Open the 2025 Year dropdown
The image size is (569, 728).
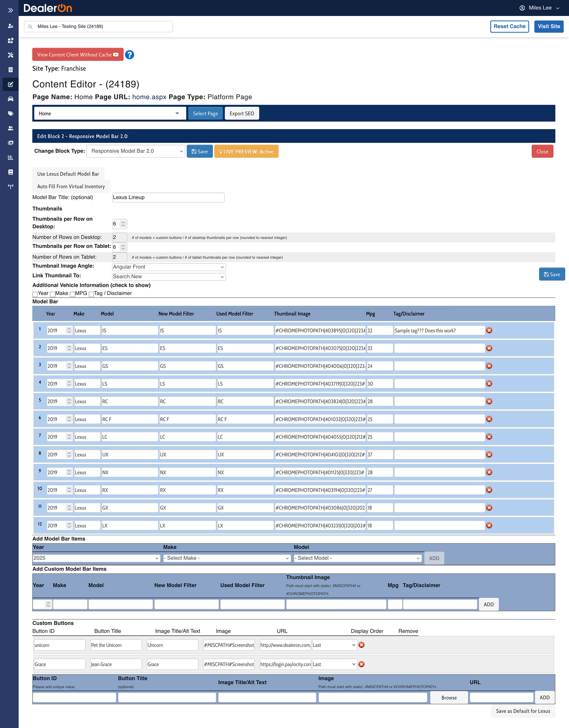tap(96, 558)
